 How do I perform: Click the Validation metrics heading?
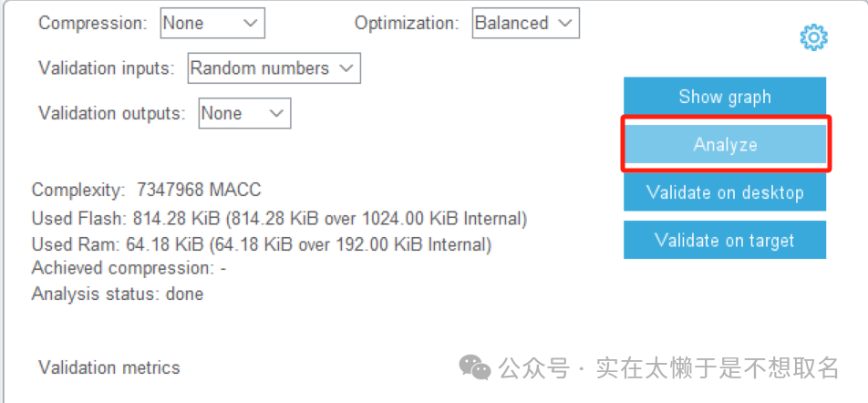[x=109, y=367]
